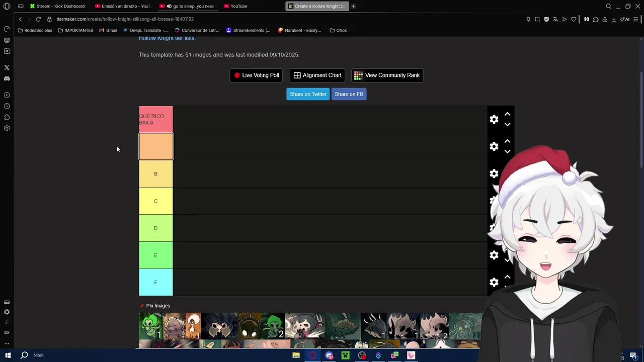
Task: Click the cyan F tier label
Action: pos(156,282)
